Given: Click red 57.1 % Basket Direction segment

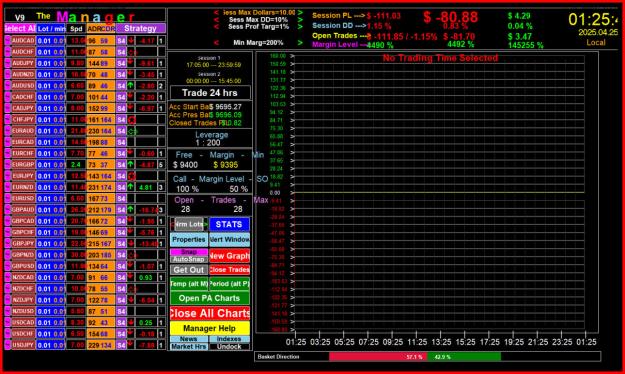Looking at the screenshot, I should pyautogui.click(x=377, y=356).
